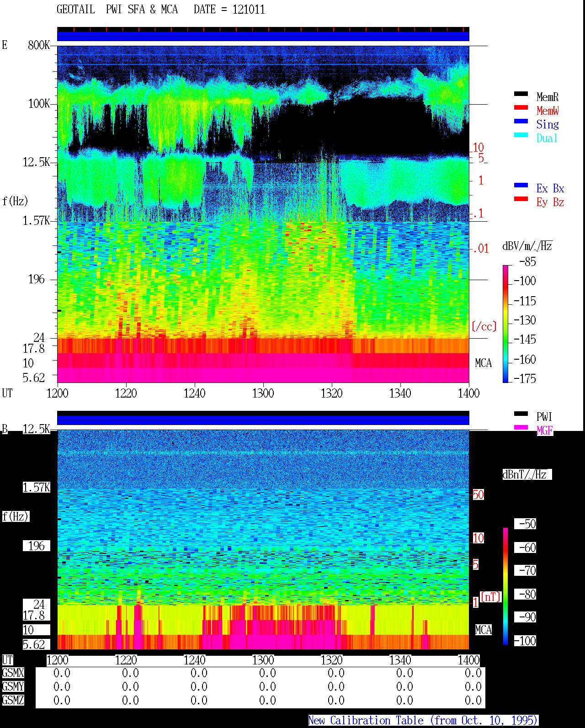Click the 5.62 label on E panel axis
The height and width of the screenshot is (728, 585).
tap(34, 377)
